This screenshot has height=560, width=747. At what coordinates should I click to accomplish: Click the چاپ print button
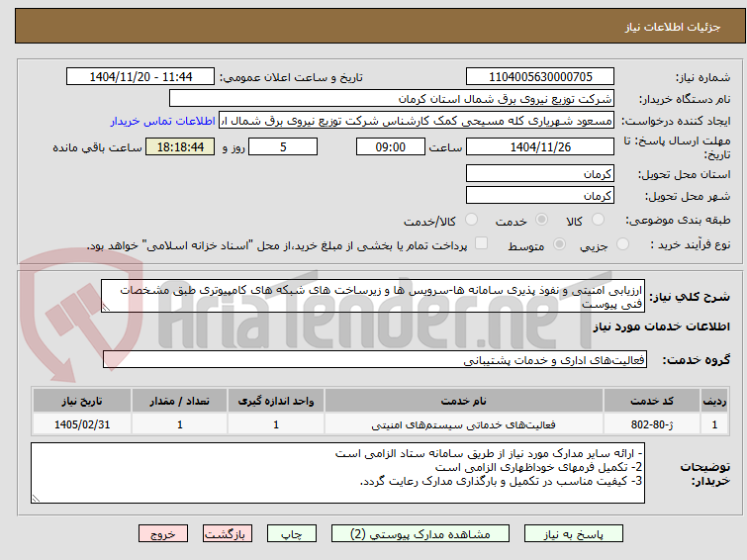[291, 534]
